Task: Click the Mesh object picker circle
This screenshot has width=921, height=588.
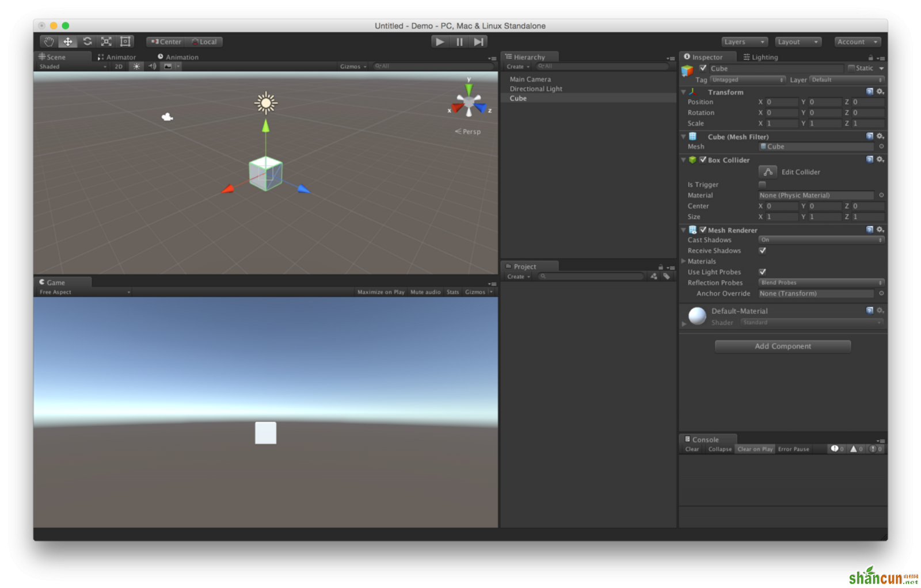Action: tap(881, 146)
